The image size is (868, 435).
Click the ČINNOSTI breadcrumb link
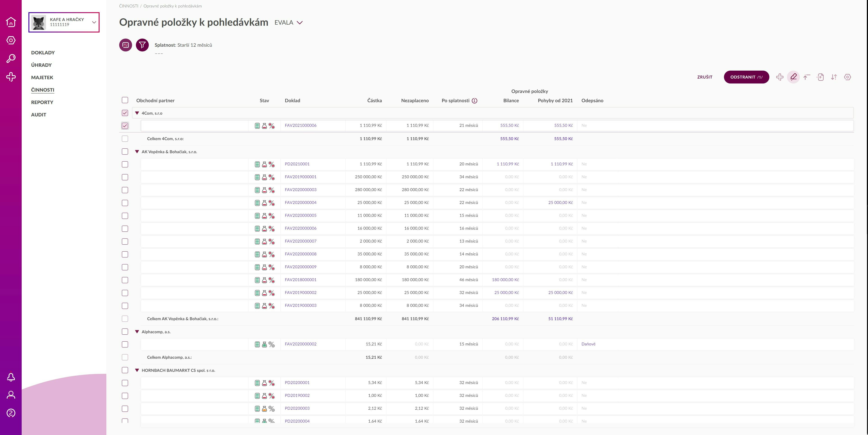point(128,6)
